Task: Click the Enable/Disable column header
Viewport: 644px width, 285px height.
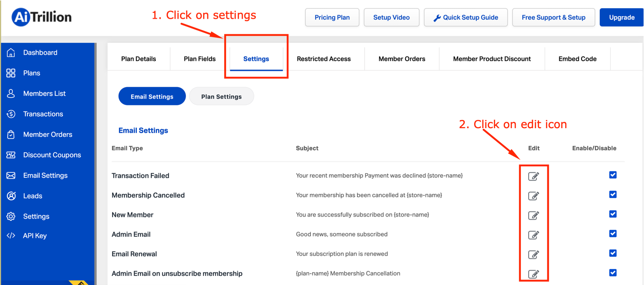Action: [x=594, y=148]
